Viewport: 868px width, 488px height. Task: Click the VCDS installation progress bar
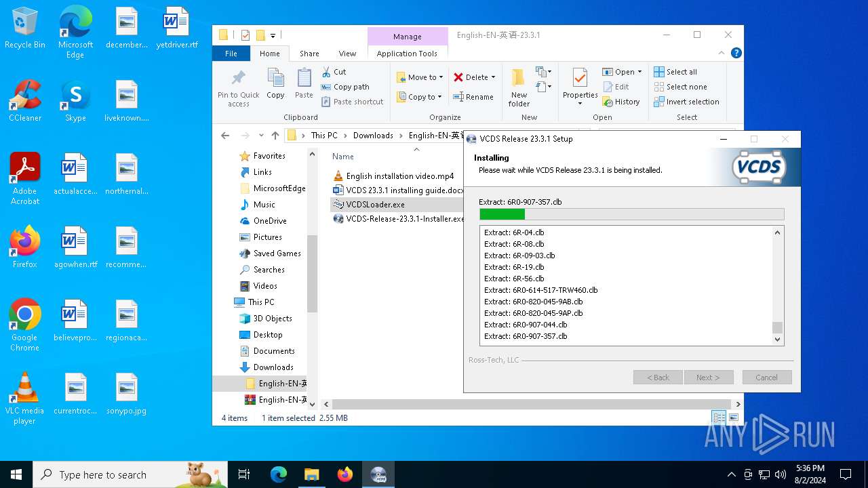[x=631, y=214]
